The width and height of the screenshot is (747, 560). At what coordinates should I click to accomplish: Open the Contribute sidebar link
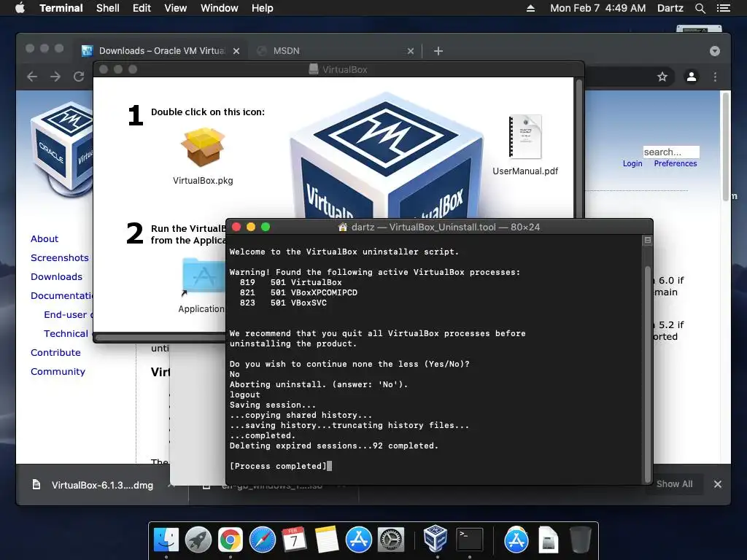pyautogui.click(x=55, y=352)
